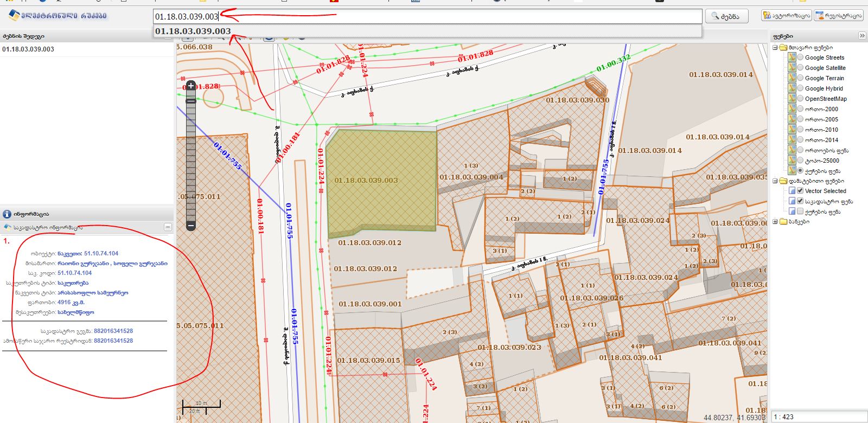
Task: Click the cadastral code search input field
Action: tap(427, 16)
